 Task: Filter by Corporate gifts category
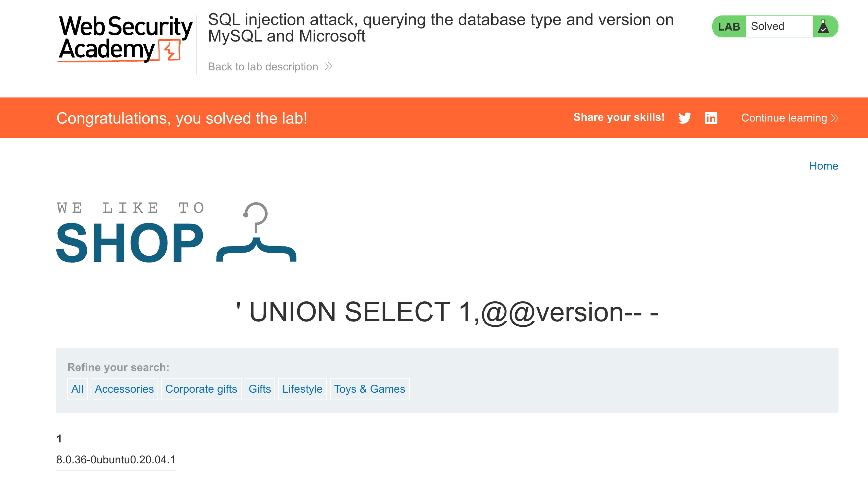(x=201, y=389)
